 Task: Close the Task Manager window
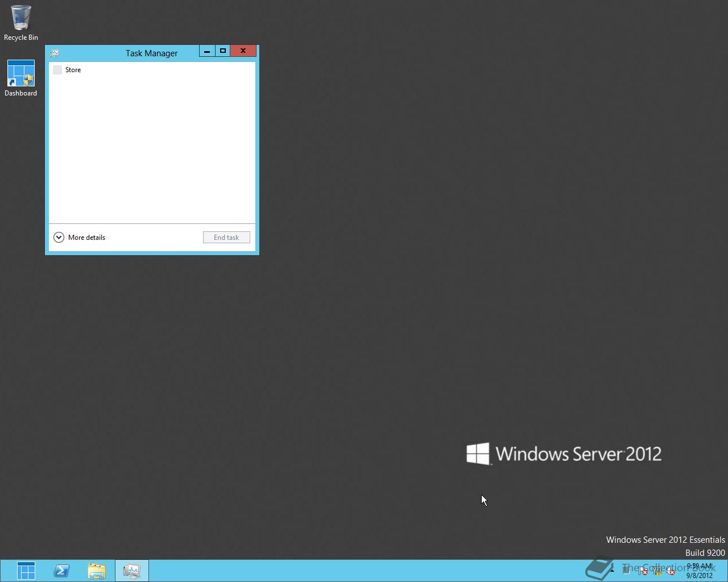click(243, 51)
